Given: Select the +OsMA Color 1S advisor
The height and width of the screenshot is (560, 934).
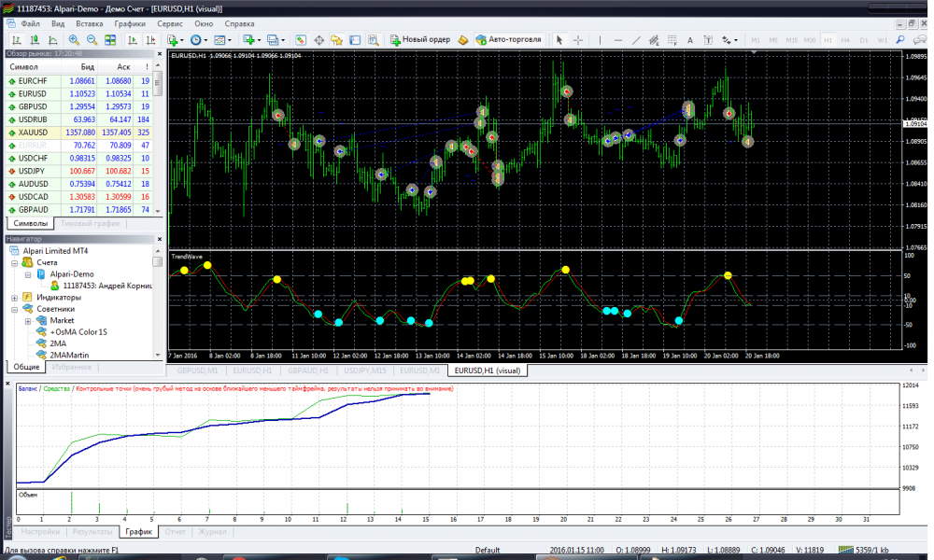Looking at the screenshot, I should click(78, 332).
